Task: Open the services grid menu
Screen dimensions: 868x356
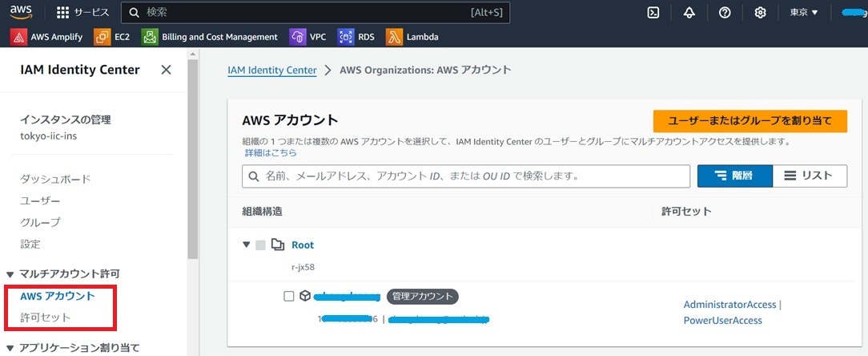Action: [x=63, y=12]
